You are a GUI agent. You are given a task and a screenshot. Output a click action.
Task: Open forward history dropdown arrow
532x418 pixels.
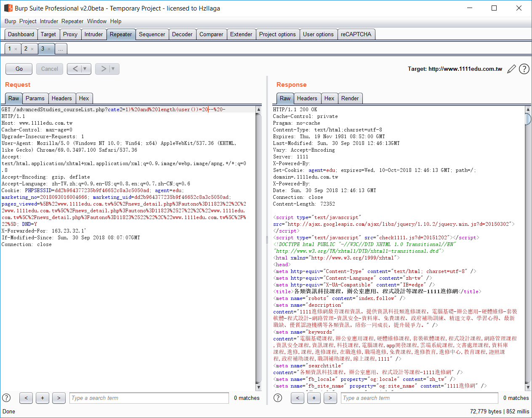[113, 69]
